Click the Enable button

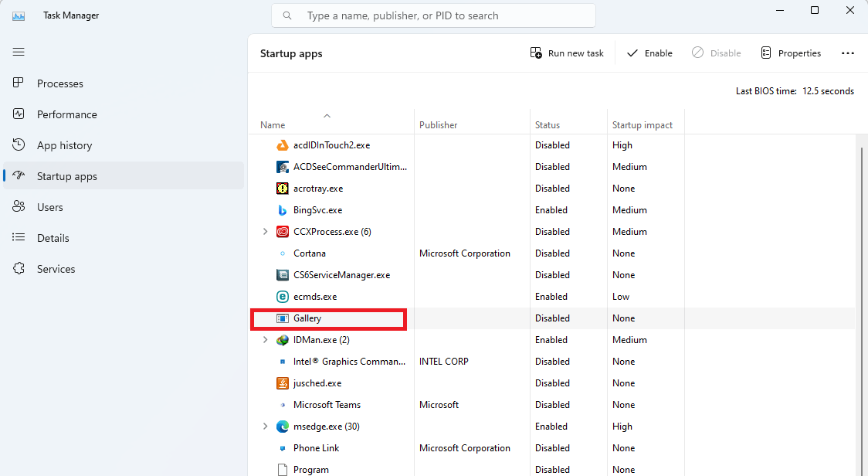649,53
